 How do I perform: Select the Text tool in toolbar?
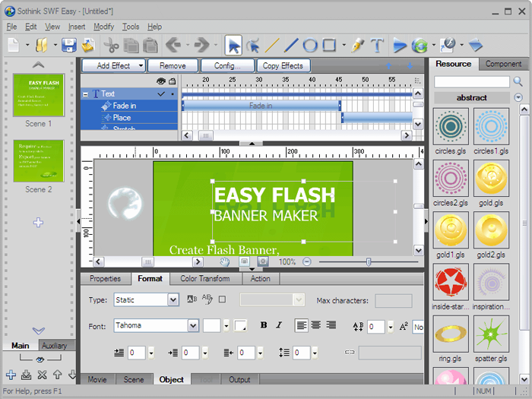(377, 45)
